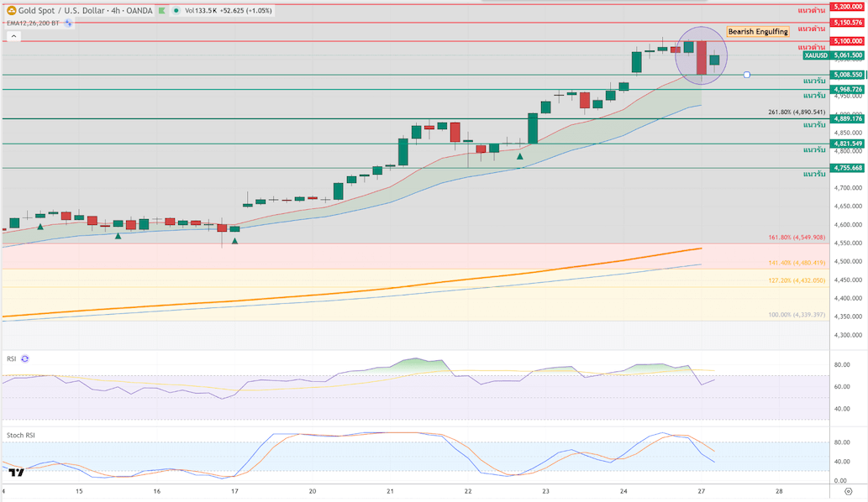
Task: Open time axis settings gear icon
Action: 849,491
